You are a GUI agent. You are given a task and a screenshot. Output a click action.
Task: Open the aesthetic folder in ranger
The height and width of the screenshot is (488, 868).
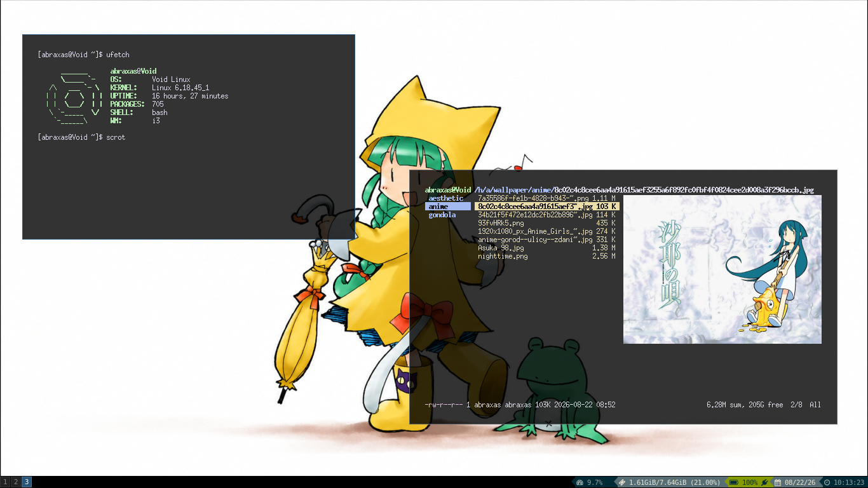(446, 198)
